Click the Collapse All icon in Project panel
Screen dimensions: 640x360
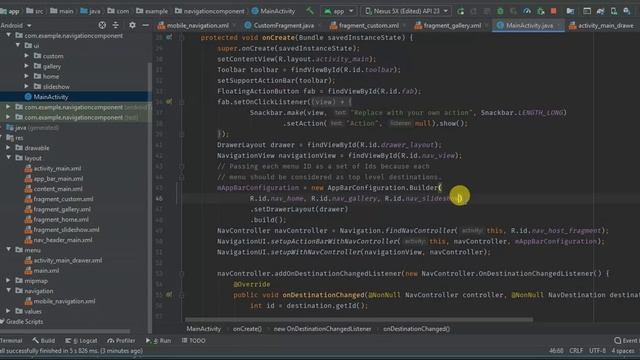116,25
